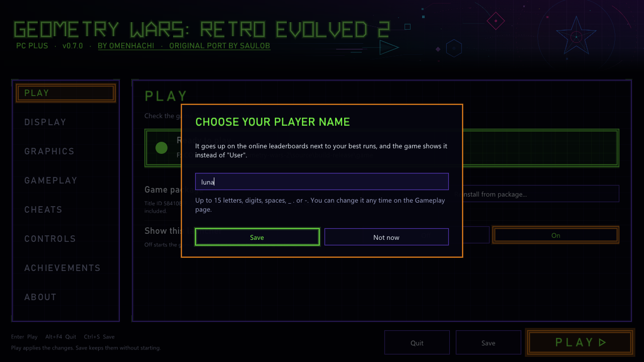Screen dimensions: 644x362
Task: Launch game with big PLAY button
Action: point(580,342)
